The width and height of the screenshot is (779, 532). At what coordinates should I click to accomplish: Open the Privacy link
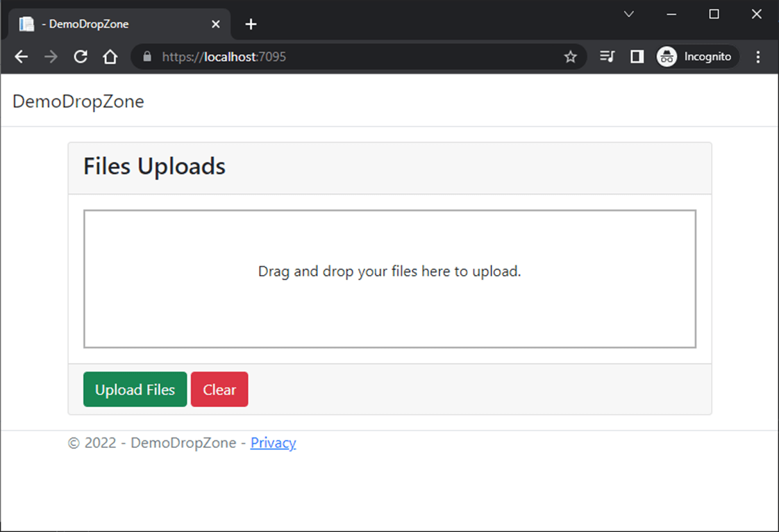point(273,442)
